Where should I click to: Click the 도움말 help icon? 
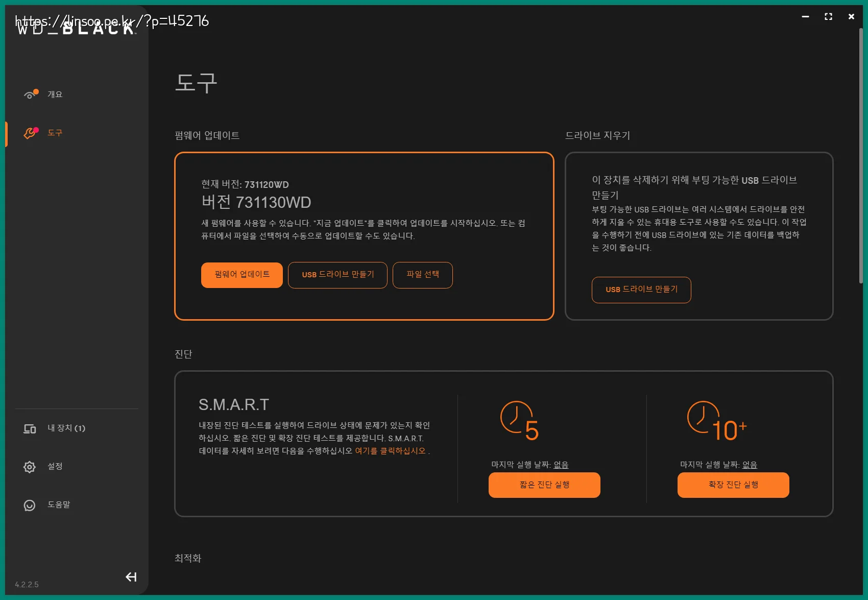(x=30, y=505)
